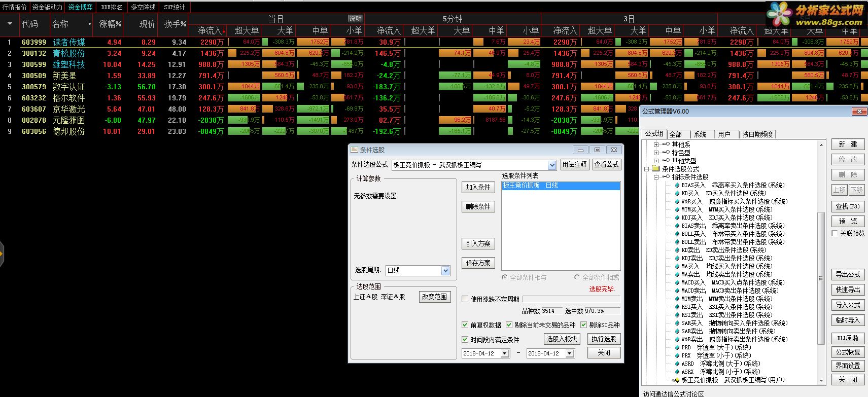
Task: Click the diamond icon beside KDJ卖出 formula
Action: pyautogui.click(x=677, y=259)
